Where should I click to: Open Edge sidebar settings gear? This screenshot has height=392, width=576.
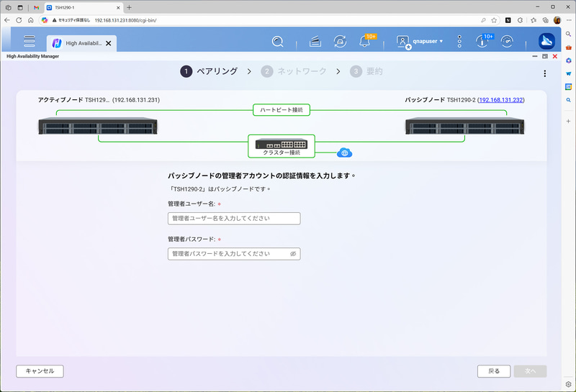pyautogui.click(x=568, y=384)
